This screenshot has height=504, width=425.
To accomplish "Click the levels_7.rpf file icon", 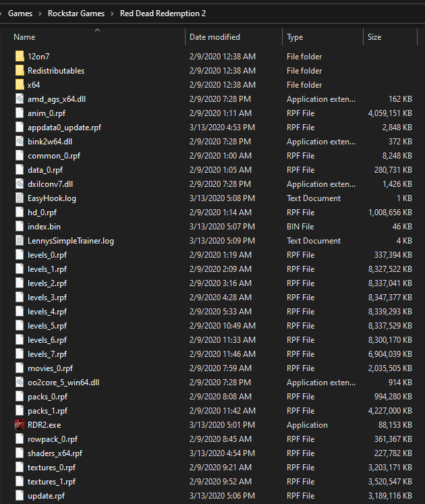I will tap(20, 354).
